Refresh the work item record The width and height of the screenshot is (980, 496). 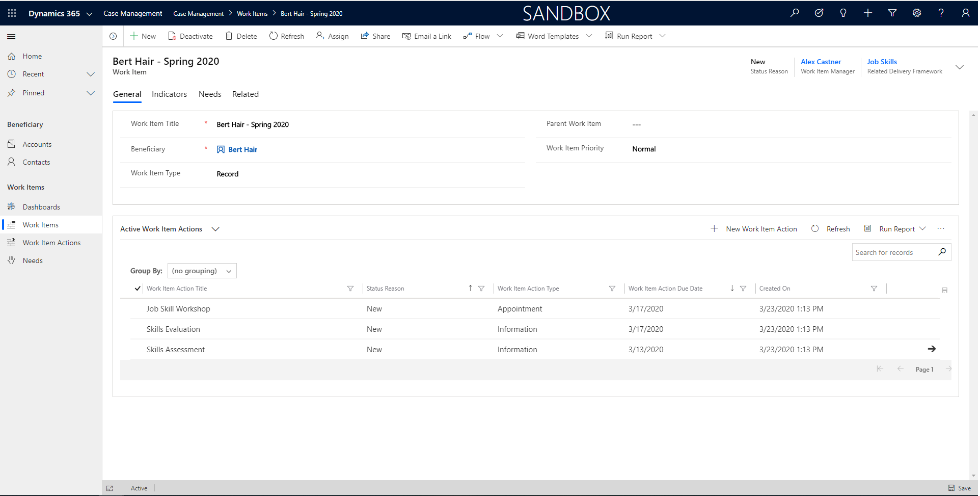[x=286, y=36]
